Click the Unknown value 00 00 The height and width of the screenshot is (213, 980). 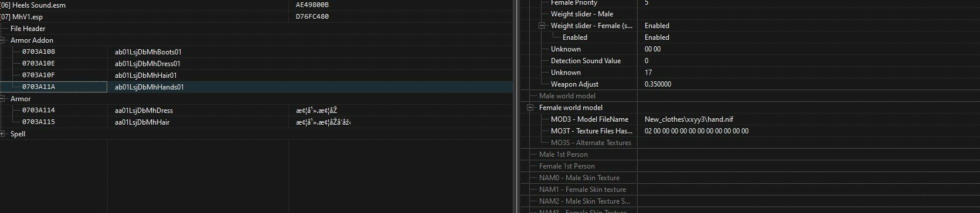click(652, 49)
